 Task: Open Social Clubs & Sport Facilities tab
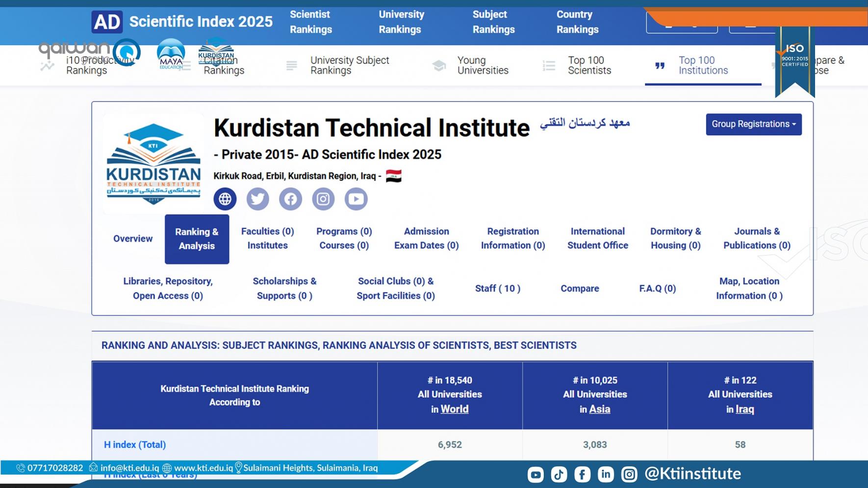(x=396, y=288)
